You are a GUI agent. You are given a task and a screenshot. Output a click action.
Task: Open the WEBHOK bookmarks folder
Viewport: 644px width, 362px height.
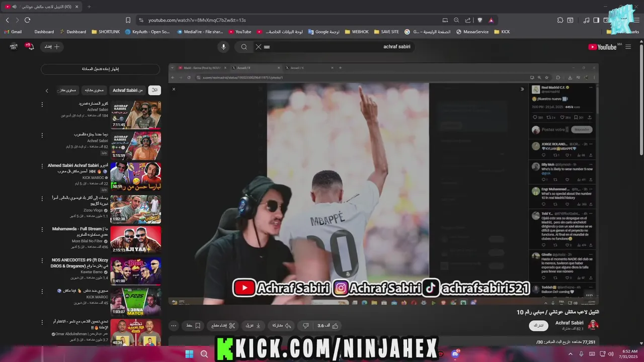356,32
